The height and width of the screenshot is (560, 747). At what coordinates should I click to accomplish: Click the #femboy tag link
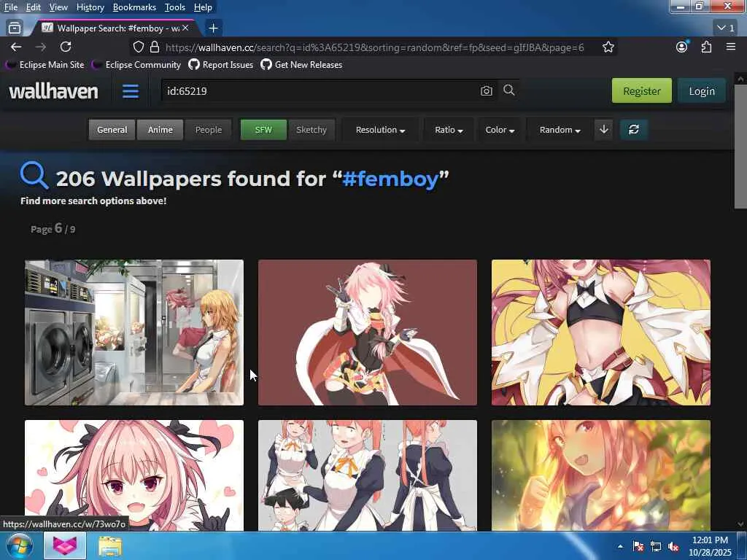tap(390, 179)
